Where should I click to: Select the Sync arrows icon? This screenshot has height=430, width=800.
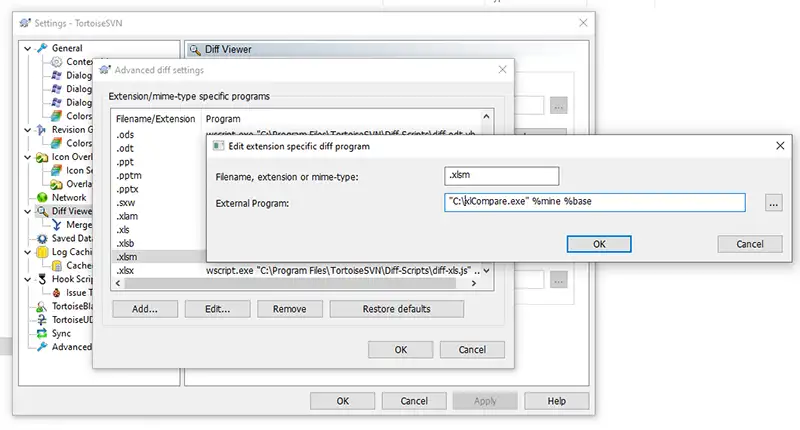tap(42, 334)
